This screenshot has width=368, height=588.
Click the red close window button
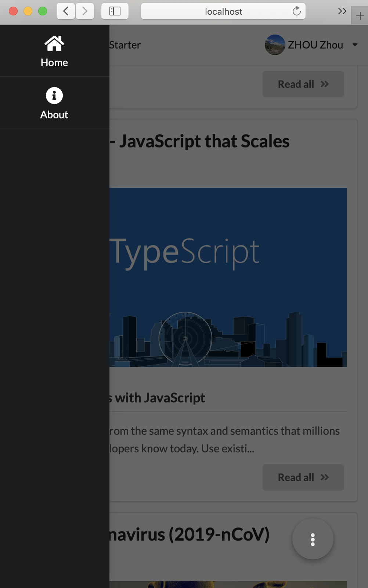pos(13,11)
